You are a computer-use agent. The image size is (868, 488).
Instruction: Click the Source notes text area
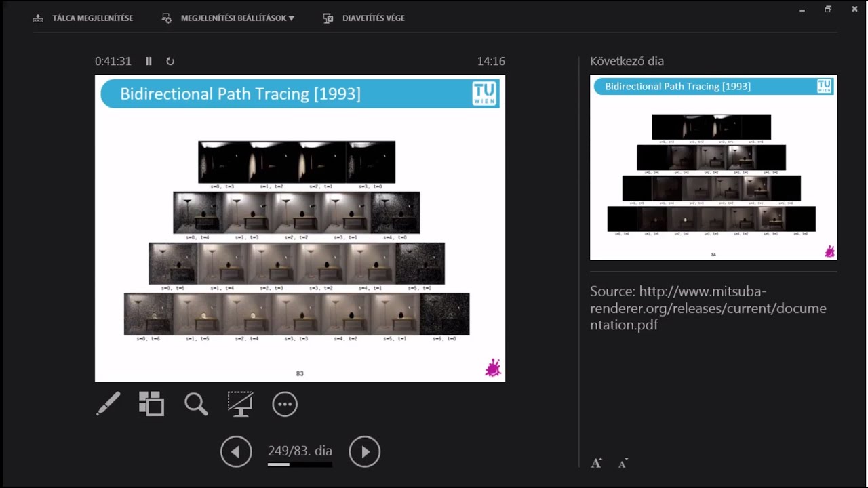(708, 308)
